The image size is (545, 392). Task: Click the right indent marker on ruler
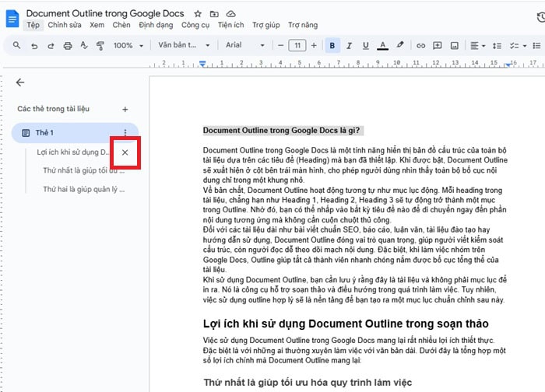(508, 65)
